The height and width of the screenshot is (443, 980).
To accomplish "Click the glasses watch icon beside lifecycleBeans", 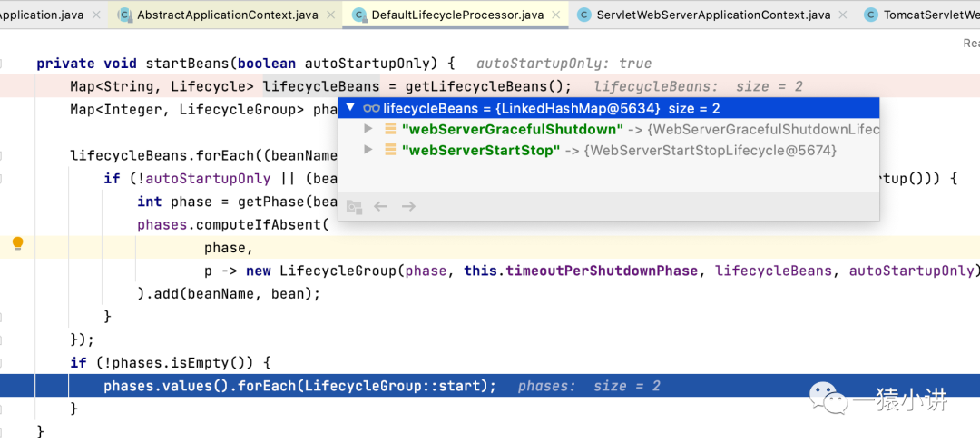I will click(371, 109).
